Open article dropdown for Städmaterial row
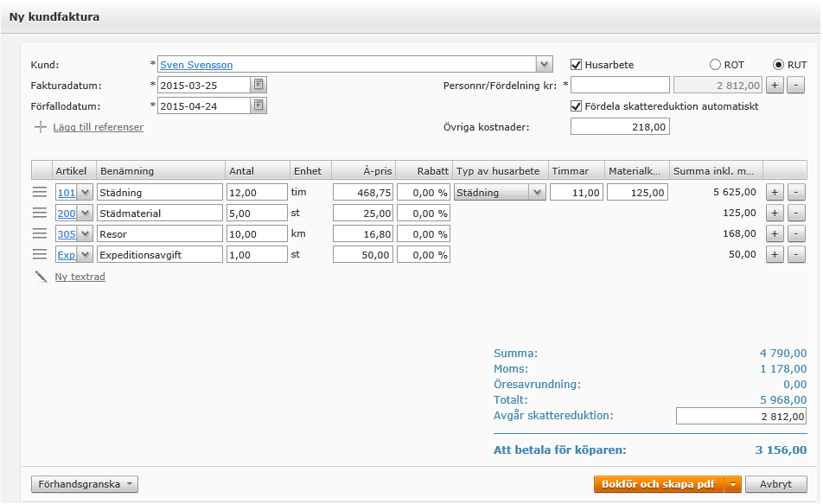The image size is (823, 504). pyautogui.click(x=85, y=213)
